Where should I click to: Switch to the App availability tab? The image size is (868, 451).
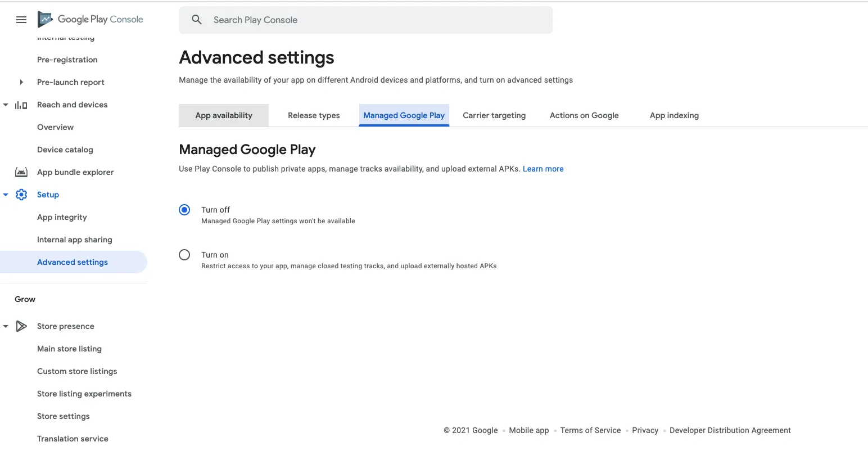(x=224, y=115)
